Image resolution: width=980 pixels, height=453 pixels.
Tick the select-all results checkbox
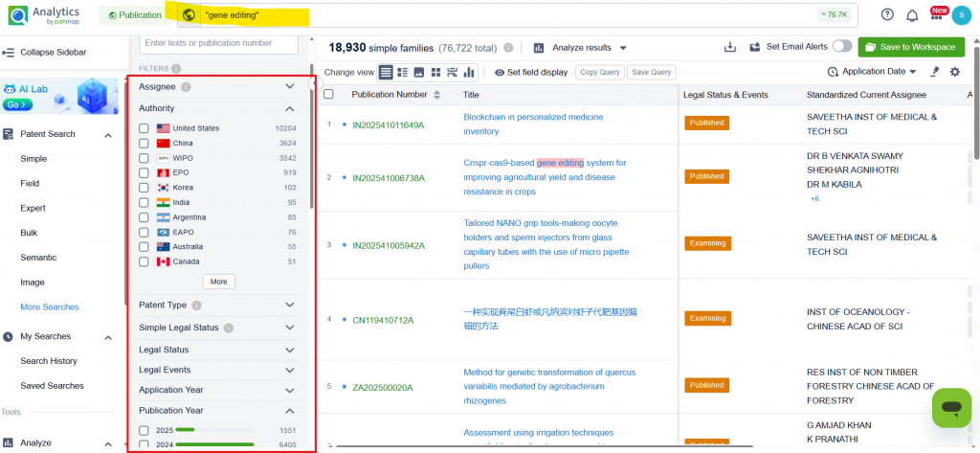329,95
